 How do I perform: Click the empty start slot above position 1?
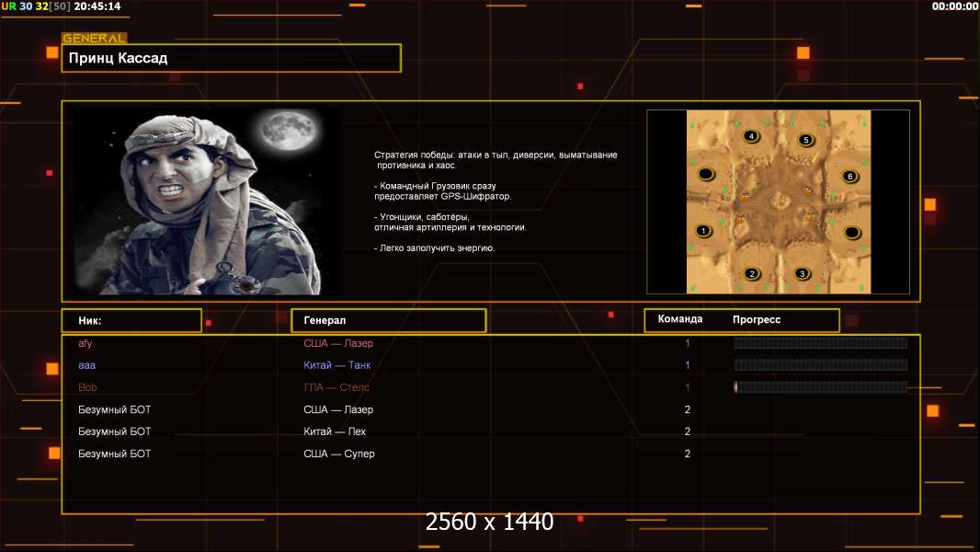click(x=705, y=173)
